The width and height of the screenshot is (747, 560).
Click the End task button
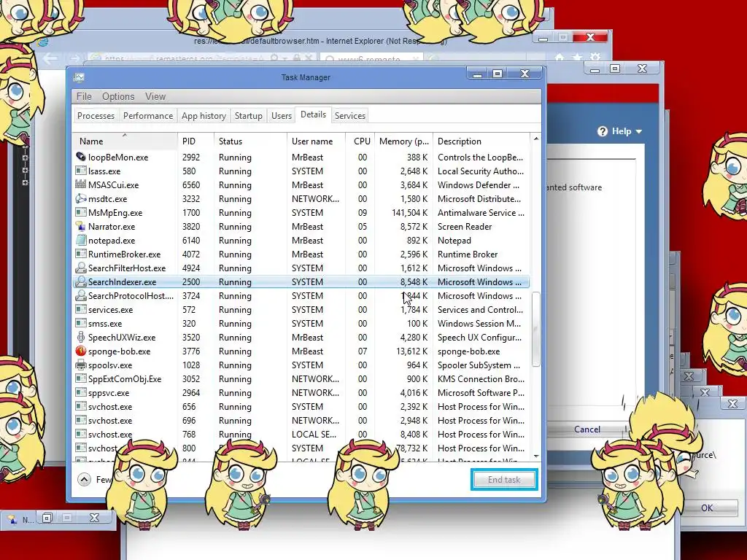point(504,480)
